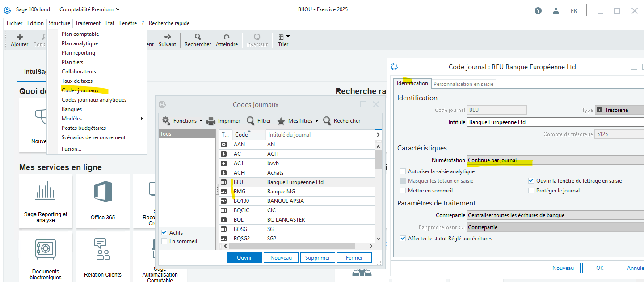Select the ACH Achats row

point(297,173)
